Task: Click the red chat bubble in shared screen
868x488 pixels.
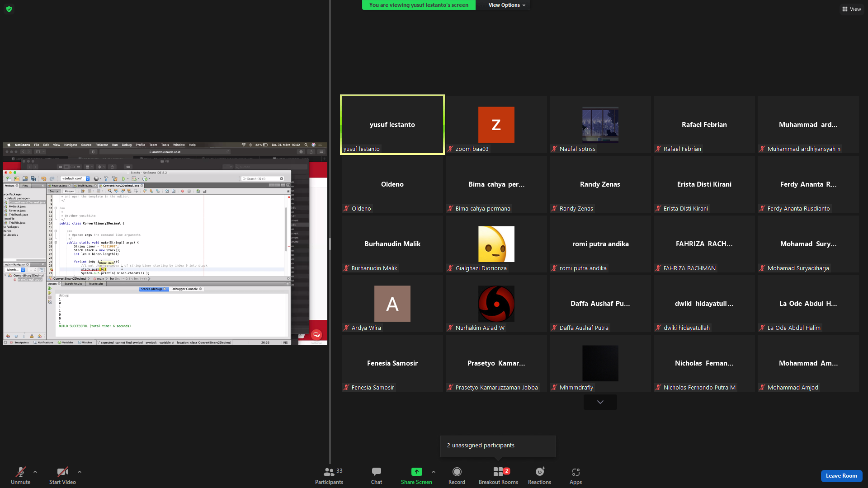Action: pos(316,335)
